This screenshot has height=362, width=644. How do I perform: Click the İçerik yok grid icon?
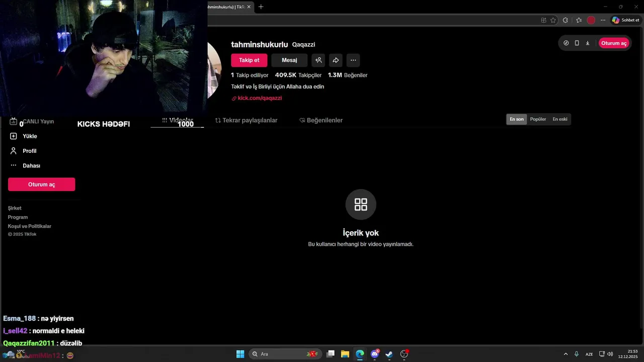pyautogui.click(x=361, y=204)
